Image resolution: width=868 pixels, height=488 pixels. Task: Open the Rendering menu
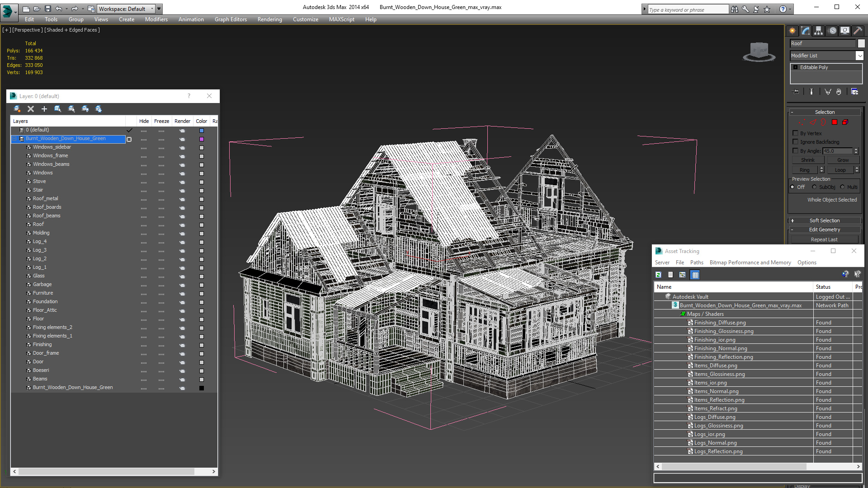click(x=269, y=19)
